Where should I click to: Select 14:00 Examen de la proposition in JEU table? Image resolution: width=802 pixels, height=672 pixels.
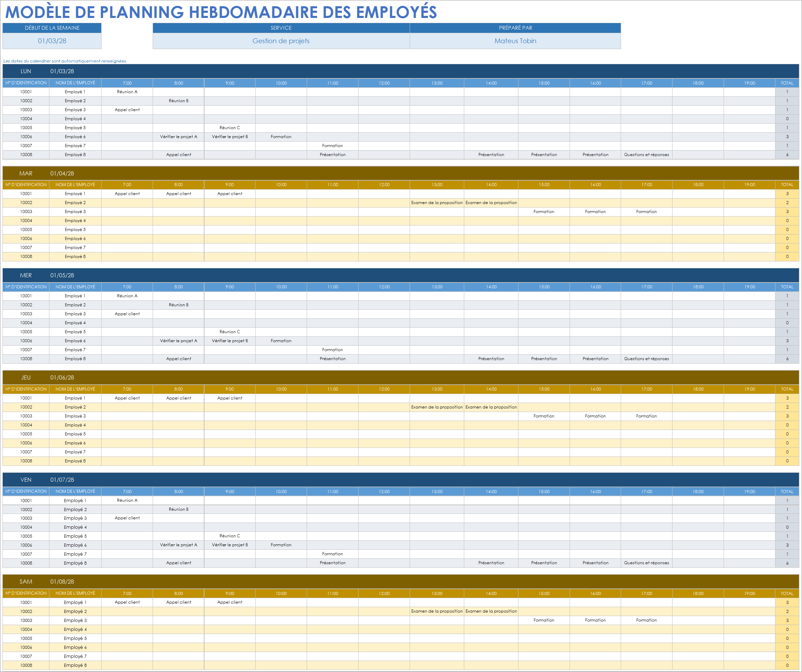(491, 407)
